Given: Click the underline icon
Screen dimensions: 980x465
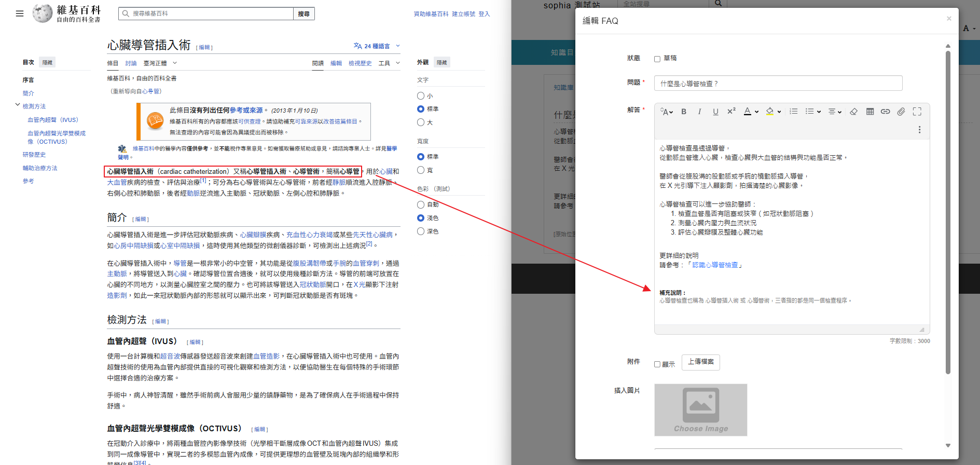Looking at the screenshot, I should click(715, 112).
